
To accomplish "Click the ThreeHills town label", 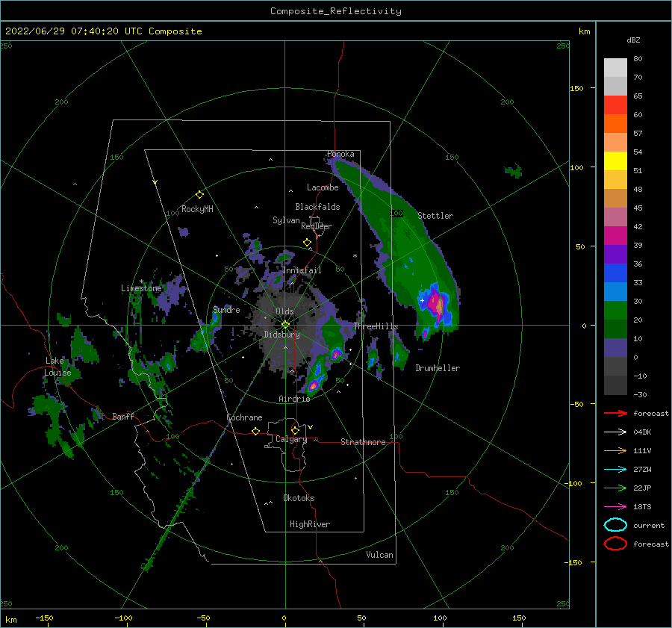I will tap(376, 326).
